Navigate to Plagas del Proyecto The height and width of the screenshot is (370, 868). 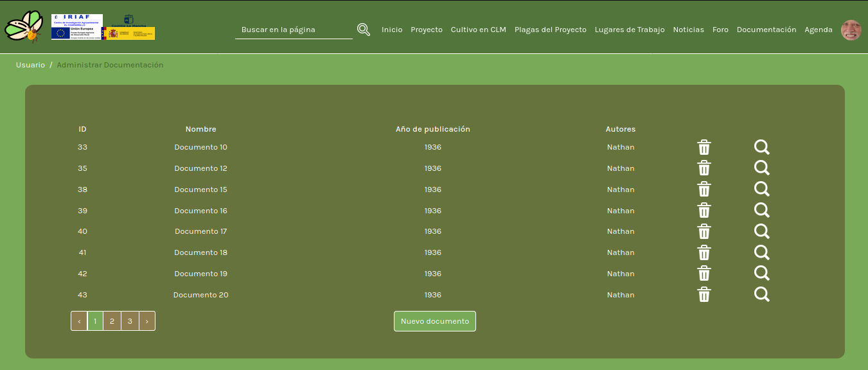pyautogui.click(x=550, y=30)
